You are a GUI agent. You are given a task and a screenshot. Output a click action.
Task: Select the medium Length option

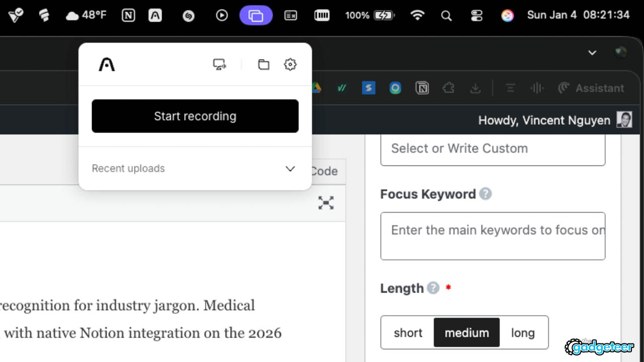(466, 332)
